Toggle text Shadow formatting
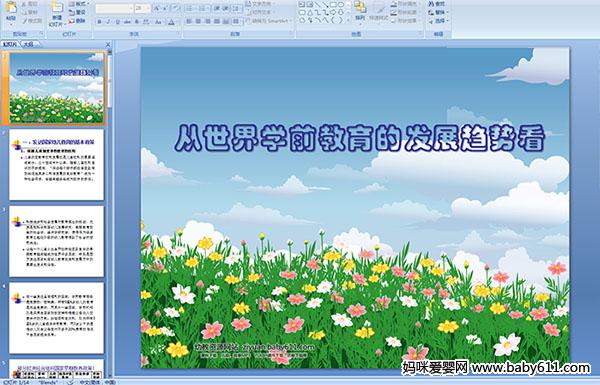Screen dimensions: 600x385 pyautogui.click(x=137, y=22)
